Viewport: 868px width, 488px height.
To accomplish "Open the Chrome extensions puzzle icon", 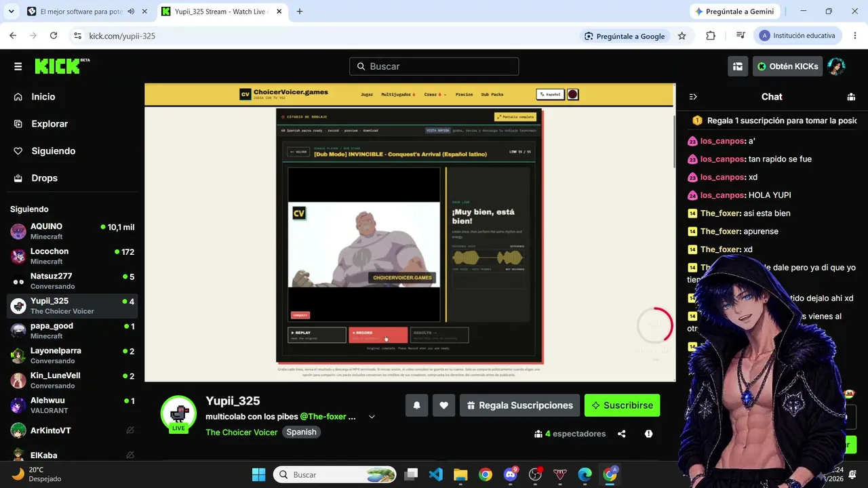I will (711, 36).
